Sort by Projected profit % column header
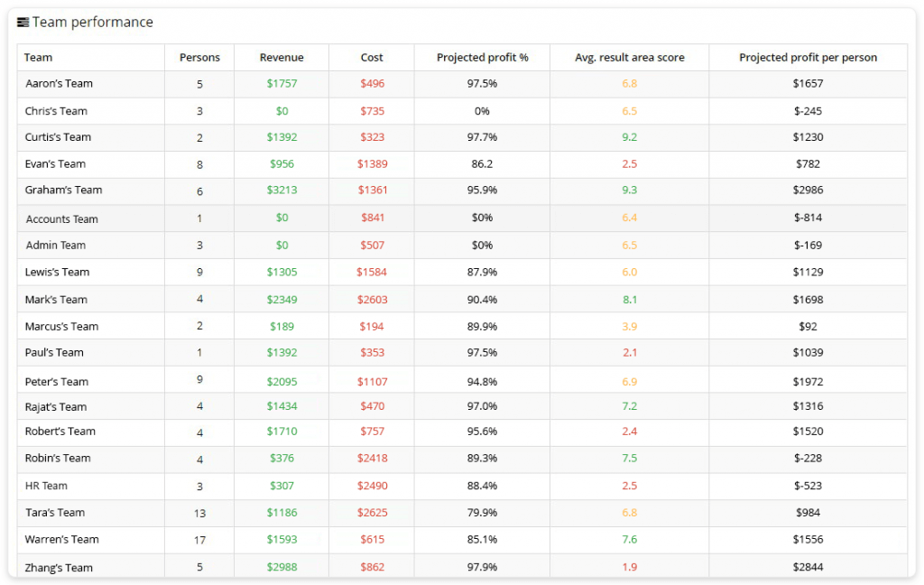 481,57
